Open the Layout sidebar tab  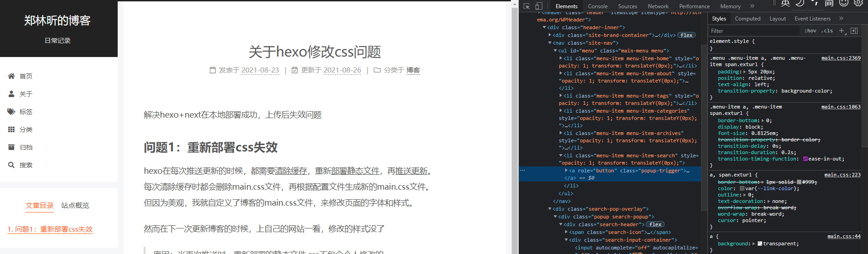[778, 19]
